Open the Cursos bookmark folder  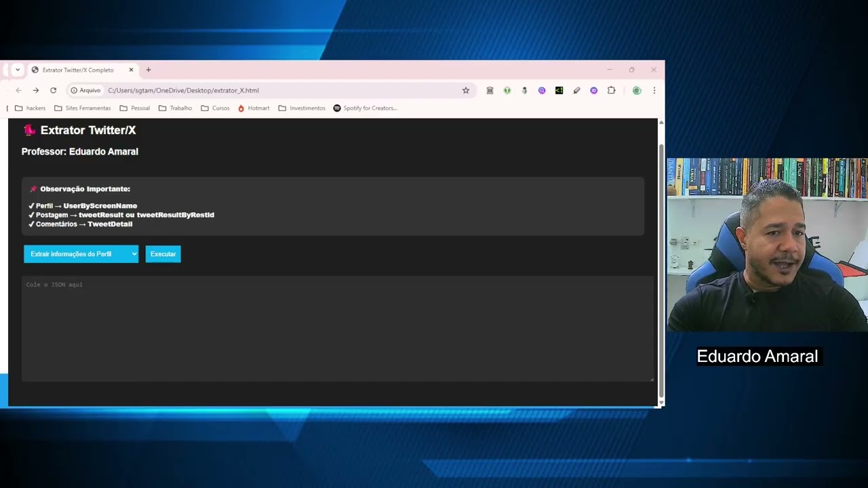coord(215,108)
